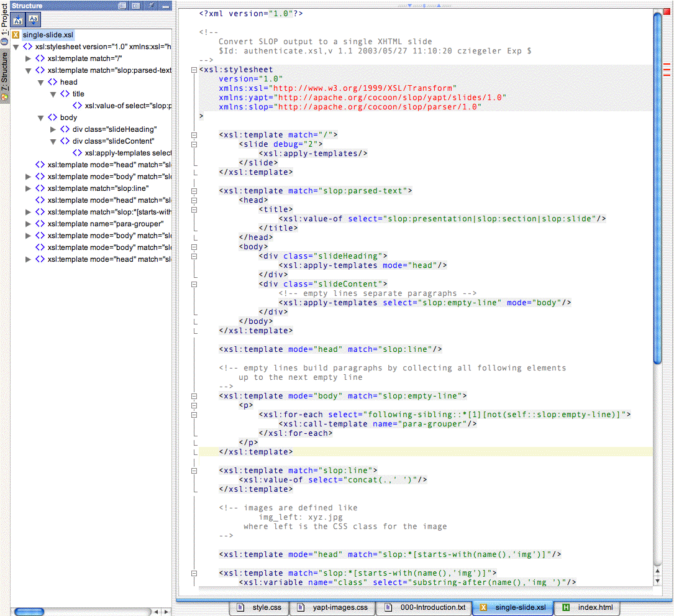This screenshot has height=616, width=674.
Task: Switch to the 000-Introduction.txt editor tab
Action: click(x=424, y=607)
